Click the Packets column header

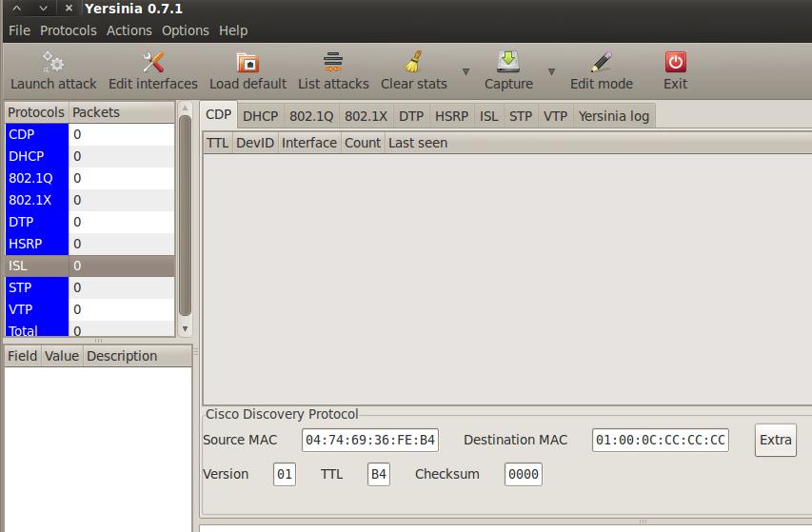[x=122, y=112]
